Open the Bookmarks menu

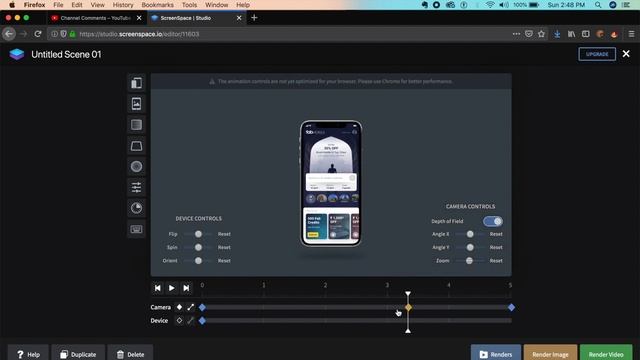(x=158, y=5)
